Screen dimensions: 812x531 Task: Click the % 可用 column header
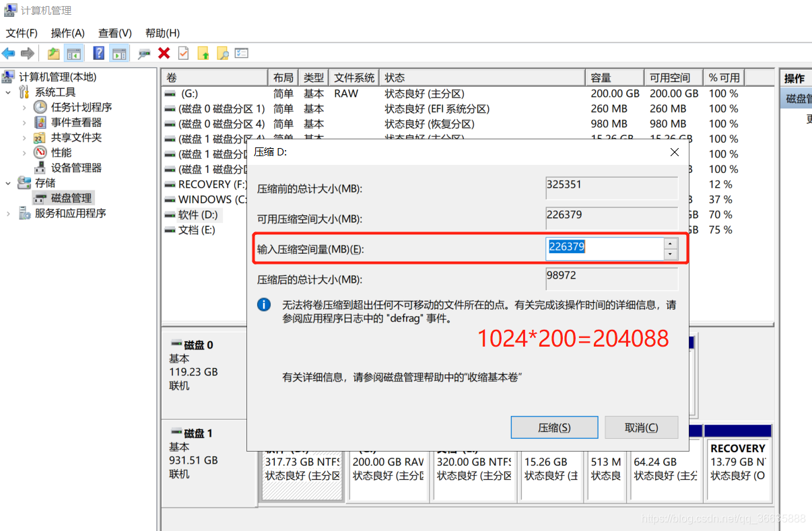tap(724, 77)
